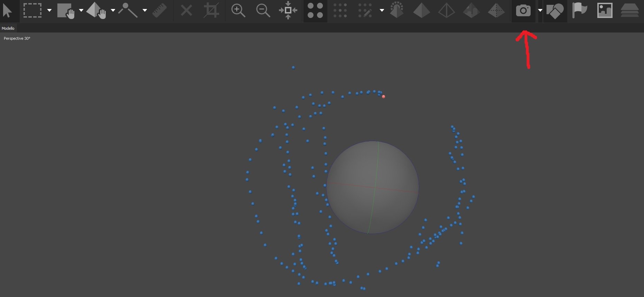
Task: Select the Rectangle Selection tool
Action: point(32,10)
